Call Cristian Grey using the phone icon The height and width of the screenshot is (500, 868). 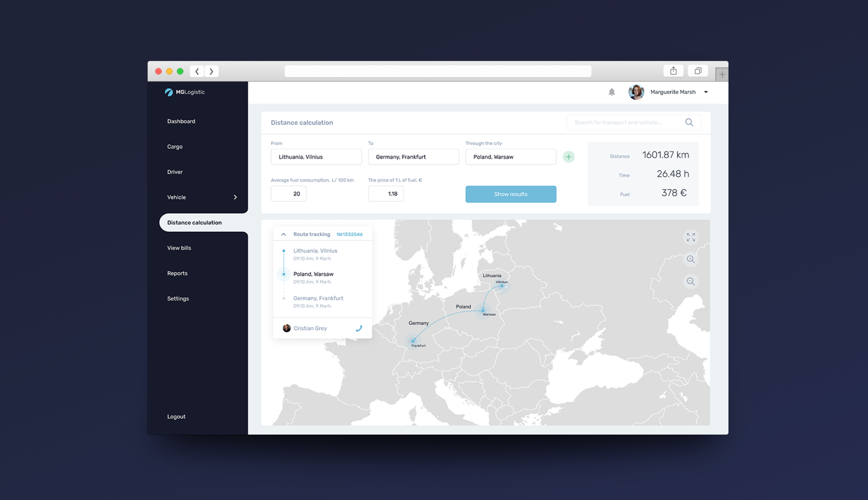(359, 328)
